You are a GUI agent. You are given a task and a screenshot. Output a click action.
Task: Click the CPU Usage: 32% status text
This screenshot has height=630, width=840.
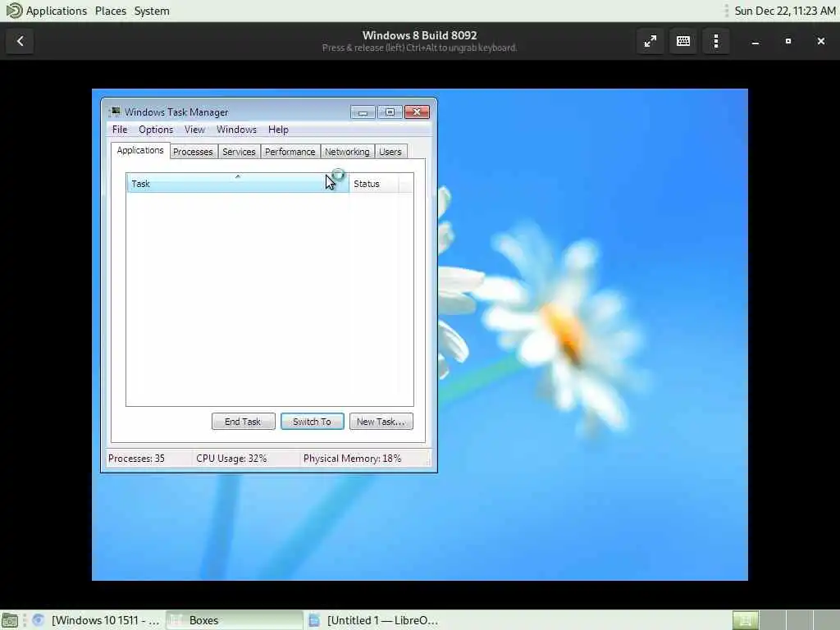pyautogui.click(x=231, y=459)
